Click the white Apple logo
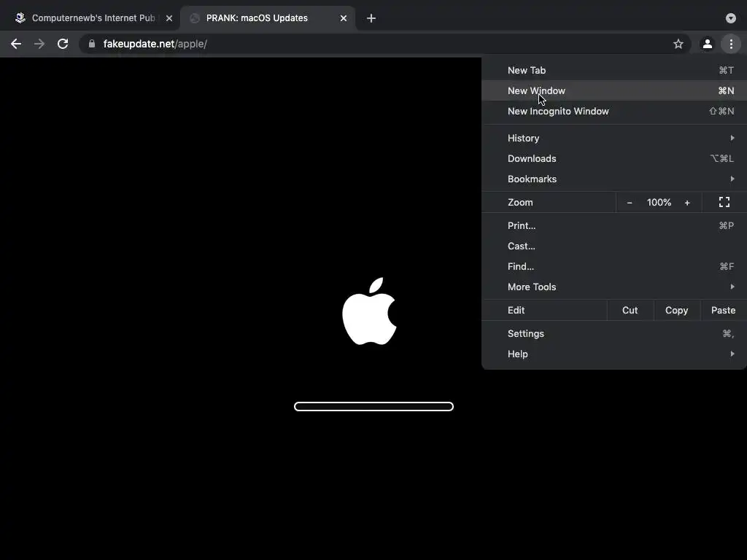The height and width of the screenshot is (560, 747). pyautogui.click(x=370, y=311)
